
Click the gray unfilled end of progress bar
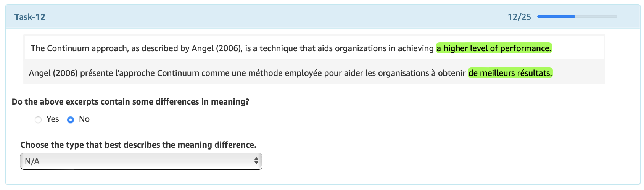(x=603, y=16)
